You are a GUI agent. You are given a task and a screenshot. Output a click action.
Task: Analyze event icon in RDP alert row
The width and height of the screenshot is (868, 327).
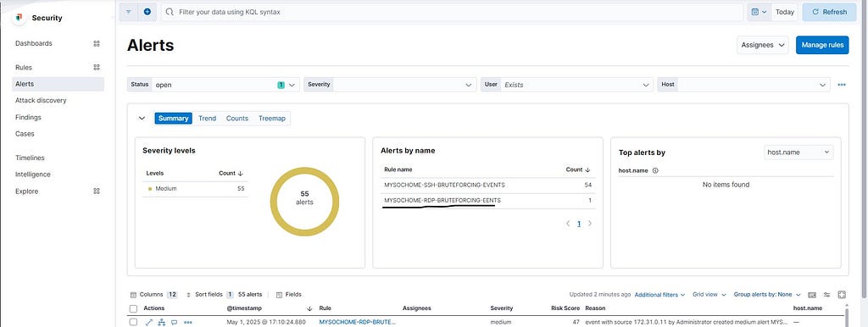tap(162, 322)
